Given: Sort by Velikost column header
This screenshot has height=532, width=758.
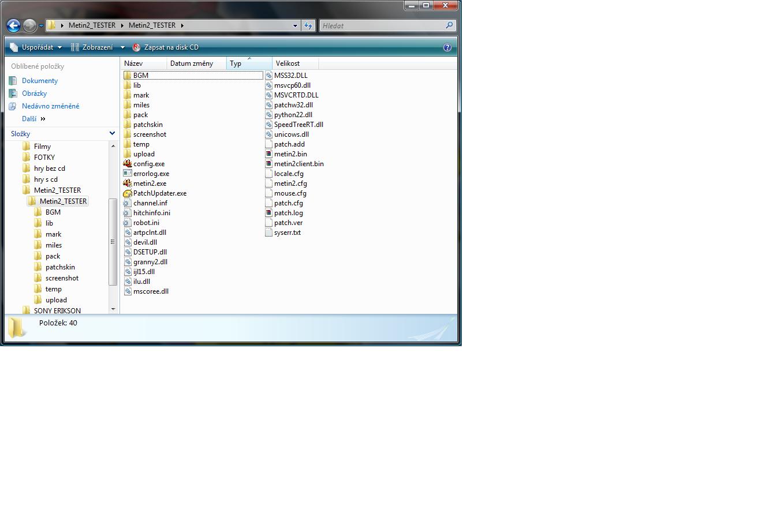Looking at the screenshot, I should (x=296, y=63).
